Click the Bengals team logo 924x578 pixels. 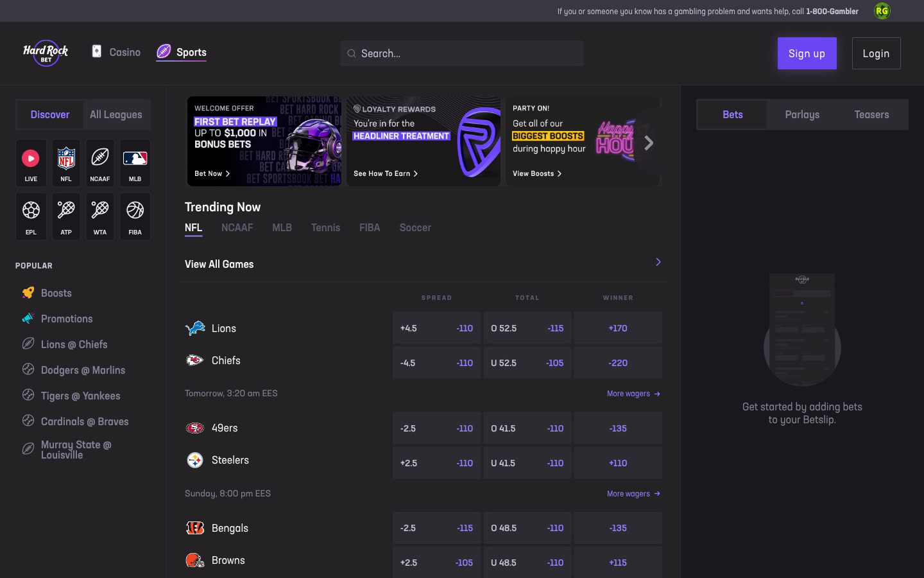click(x=195, y=528)
